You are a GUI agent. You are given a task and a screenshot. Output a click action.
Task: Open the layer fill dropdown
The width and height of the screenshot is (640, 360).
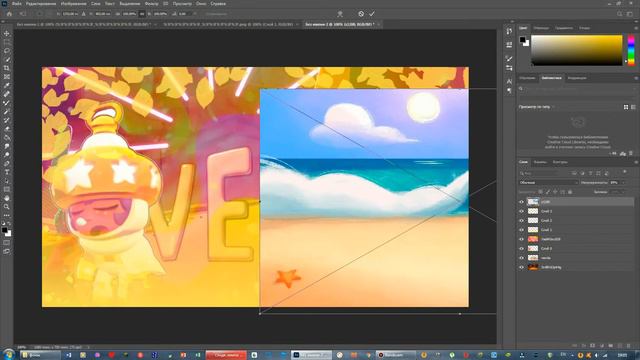pyautogui.click(x=623, y=191)
